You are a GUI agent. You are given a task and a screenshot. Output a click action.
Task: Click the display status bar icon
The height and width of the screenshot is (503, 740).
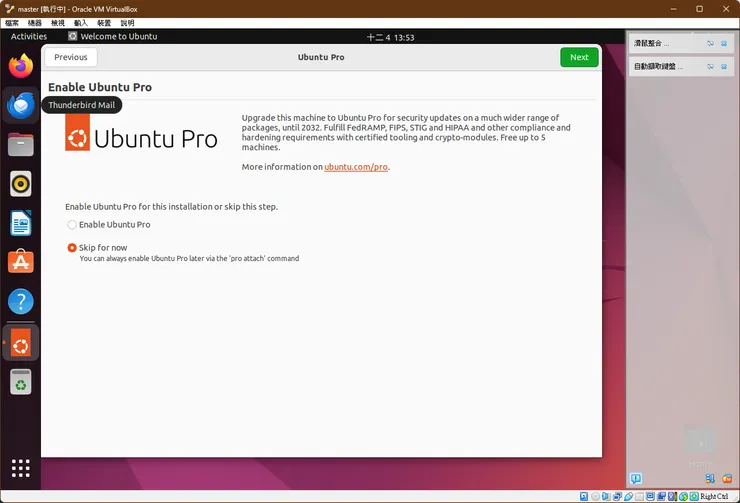[x=650, y=496]
